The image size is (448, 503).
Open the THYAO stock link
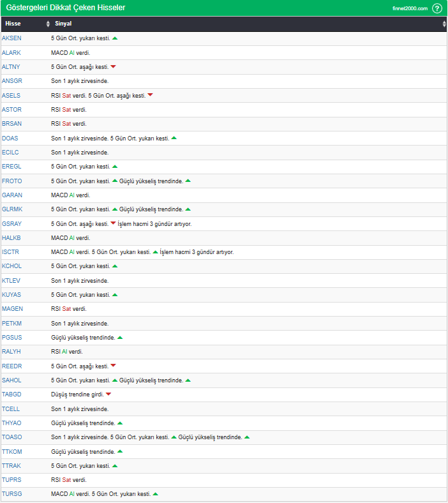click(12, 423)
